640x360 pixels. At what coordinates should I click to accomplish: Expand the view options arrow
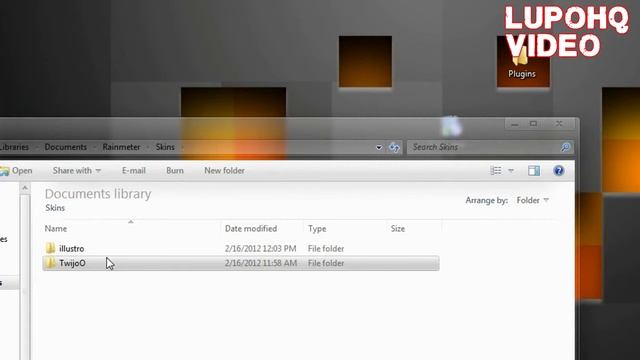(x=511, y=171)
